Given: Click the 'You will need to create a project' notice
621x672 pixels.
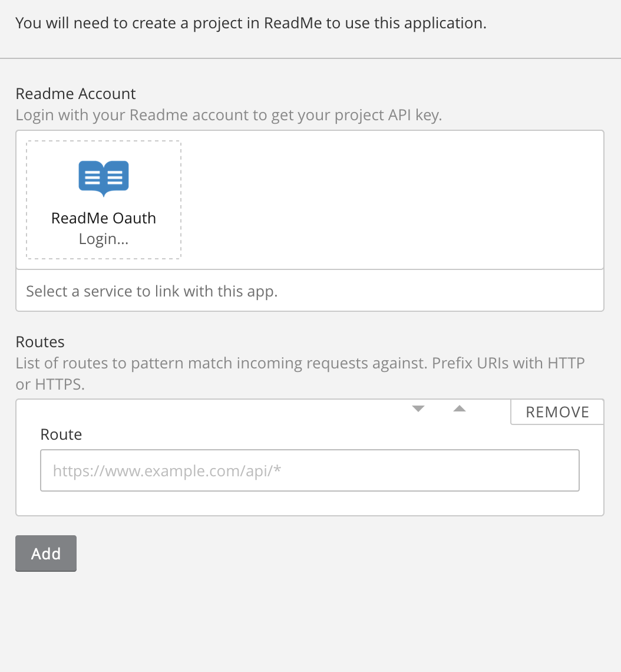Looking at the screenshot, I should point(251,23).
